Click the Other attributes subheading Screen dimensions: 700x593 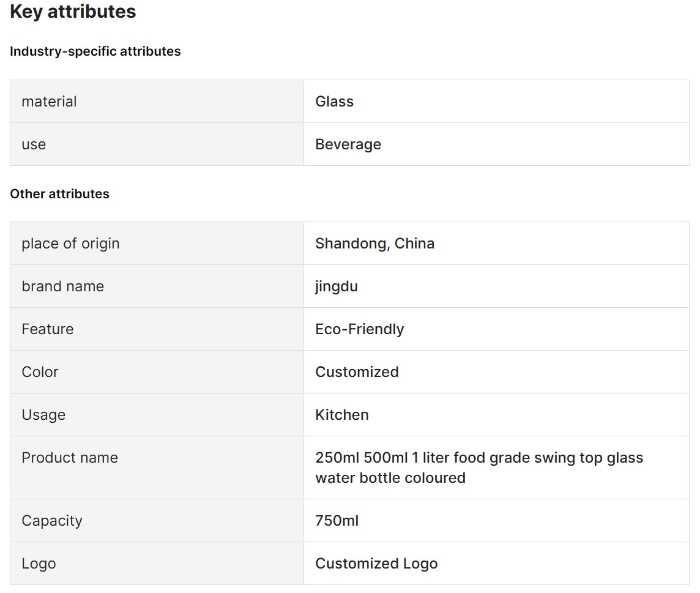[59, 194]
